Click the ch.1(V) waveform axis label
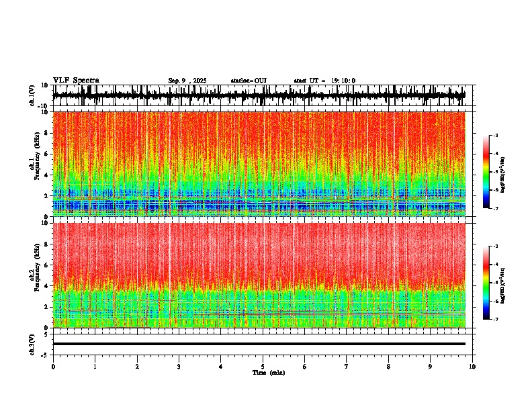 click(x=32, y=95)
